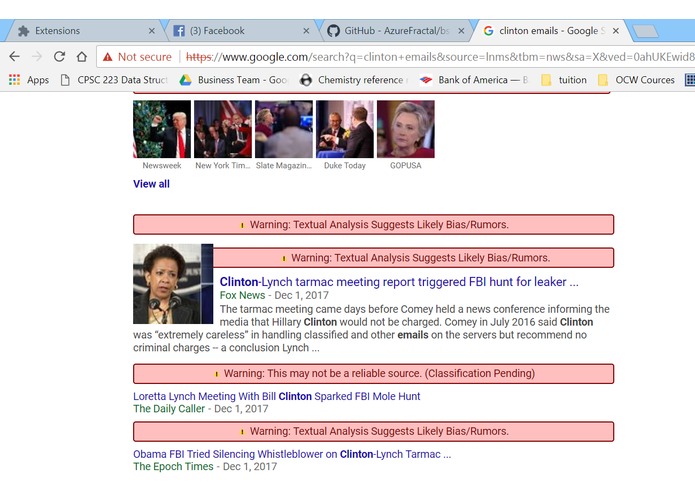Viewport: 695px width, 494px height.
Task: Click the browser forward arrow
Action: (37, 57)
